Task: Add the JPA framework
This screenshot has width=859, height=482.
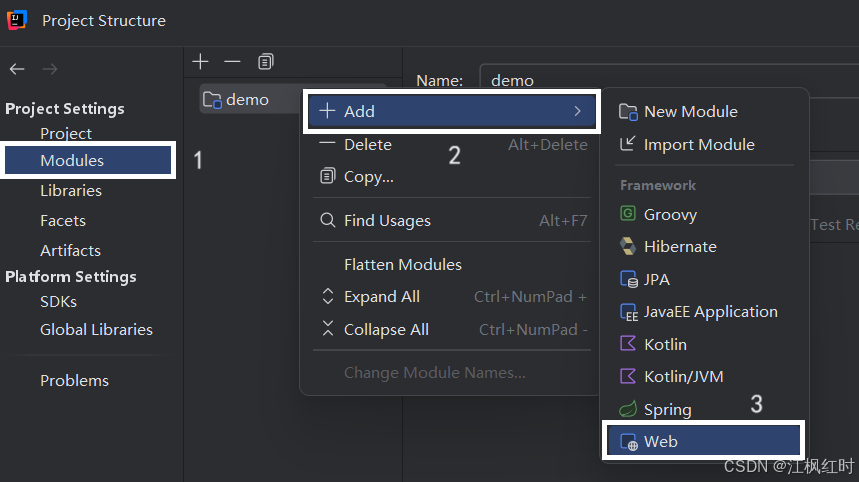Action: [703, 279]
